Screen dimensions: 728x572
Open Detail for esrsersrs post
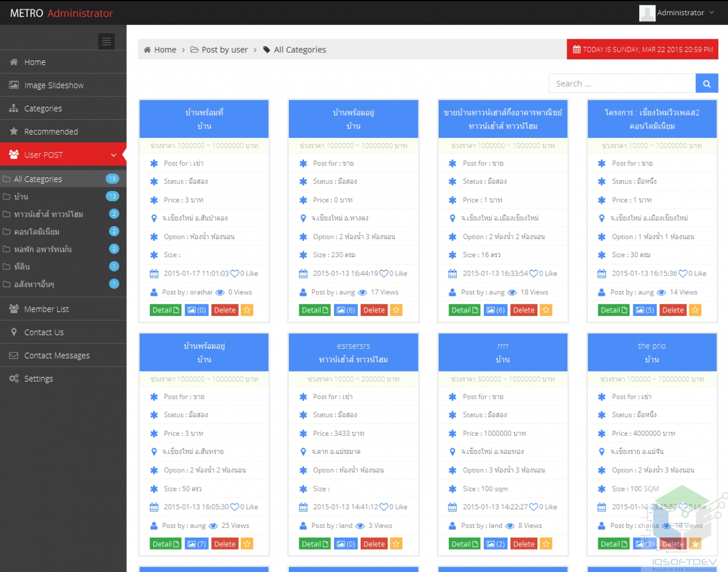[x=315, y=544]
